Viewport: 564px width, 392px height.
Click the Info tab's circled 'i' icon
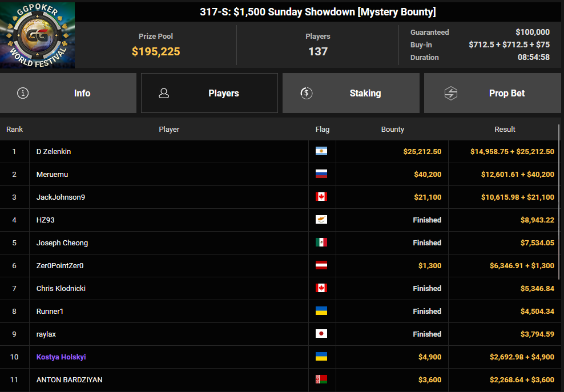23,93
